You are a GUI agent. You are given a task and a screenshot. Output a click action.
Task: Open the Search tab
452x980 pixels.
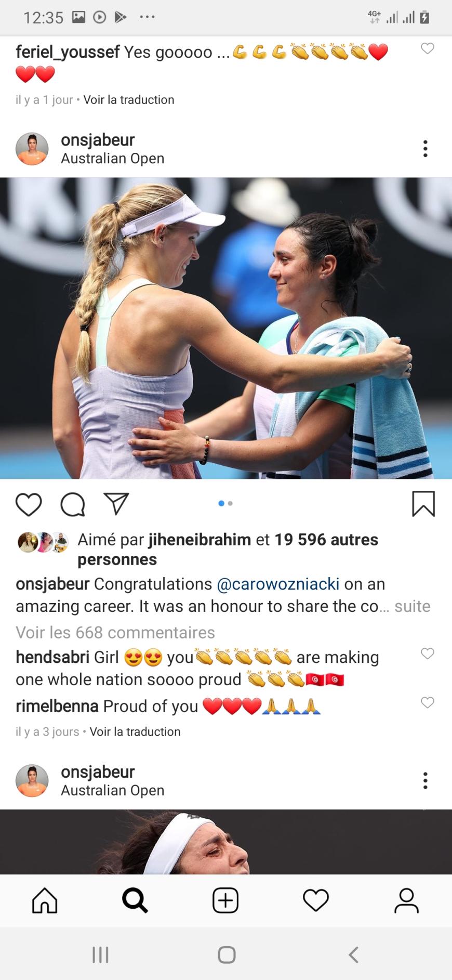[x=135, y=900]
